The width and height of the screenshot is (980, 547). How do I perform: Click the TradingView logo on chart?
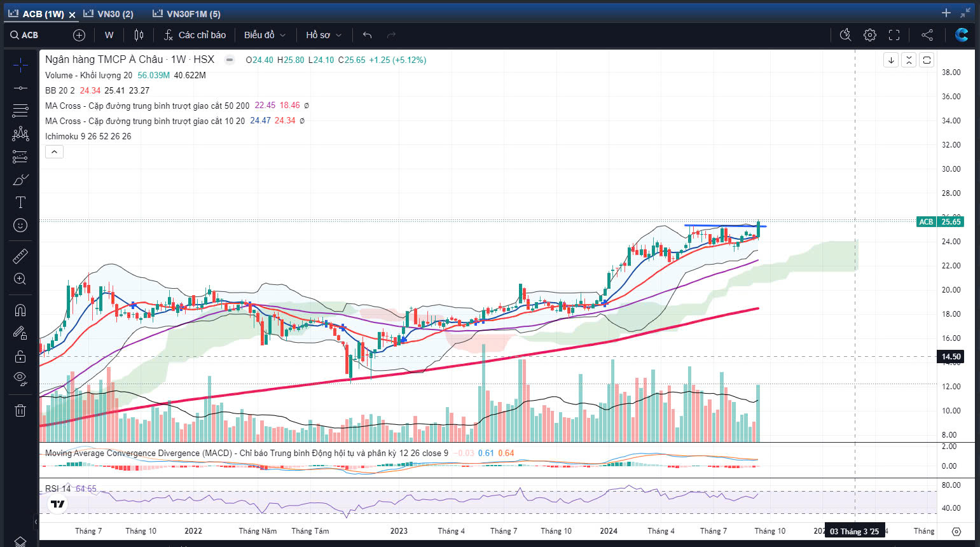coord(58,504)
